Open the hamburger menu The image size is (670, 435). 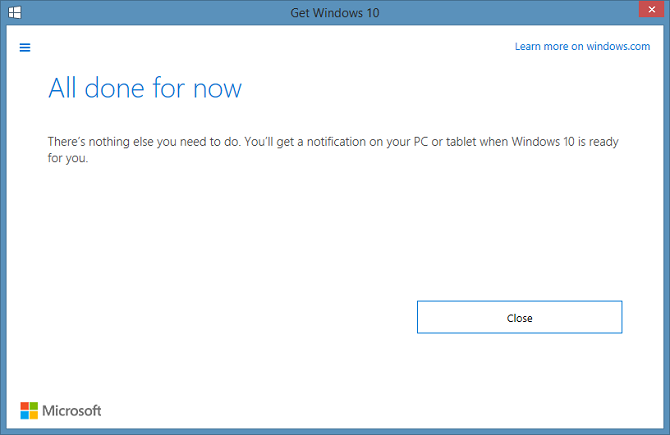click(25, 47)
